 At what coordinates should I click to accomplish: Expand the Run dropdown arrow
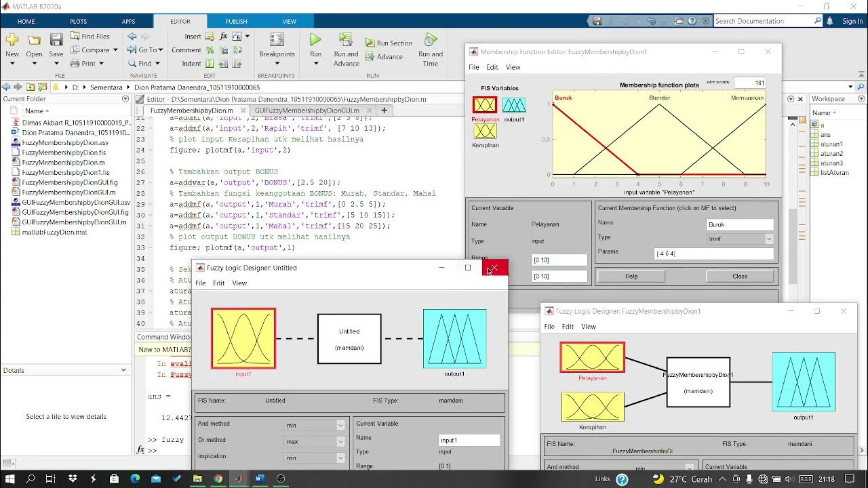(315, 64)
